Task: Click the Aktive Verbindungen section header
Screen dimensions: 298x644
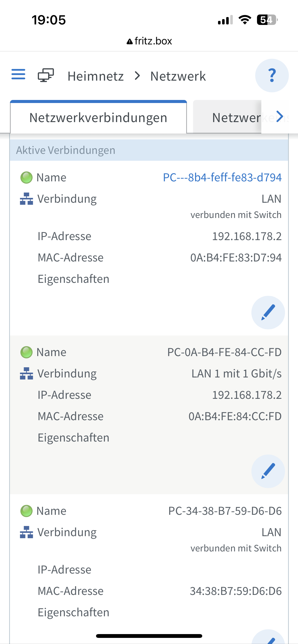Action: click(x=149, y=150)
